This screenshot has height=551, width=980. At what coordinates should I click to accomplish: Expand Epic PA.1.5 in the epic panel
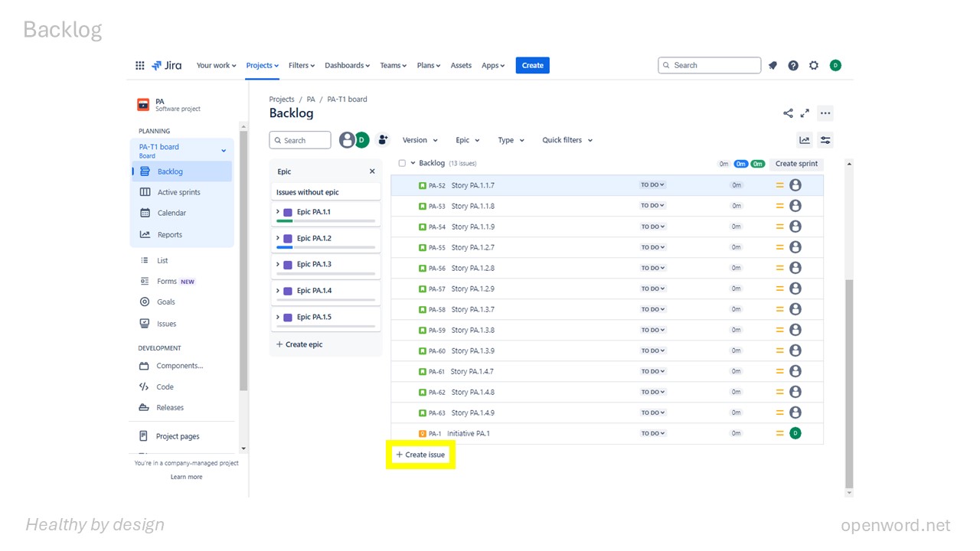[x=278, y=317]
